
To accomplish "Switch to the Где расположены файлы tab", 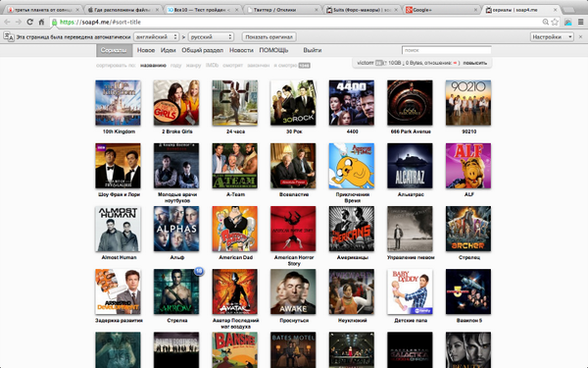I will pyautogui.click(x=123, y=10).
